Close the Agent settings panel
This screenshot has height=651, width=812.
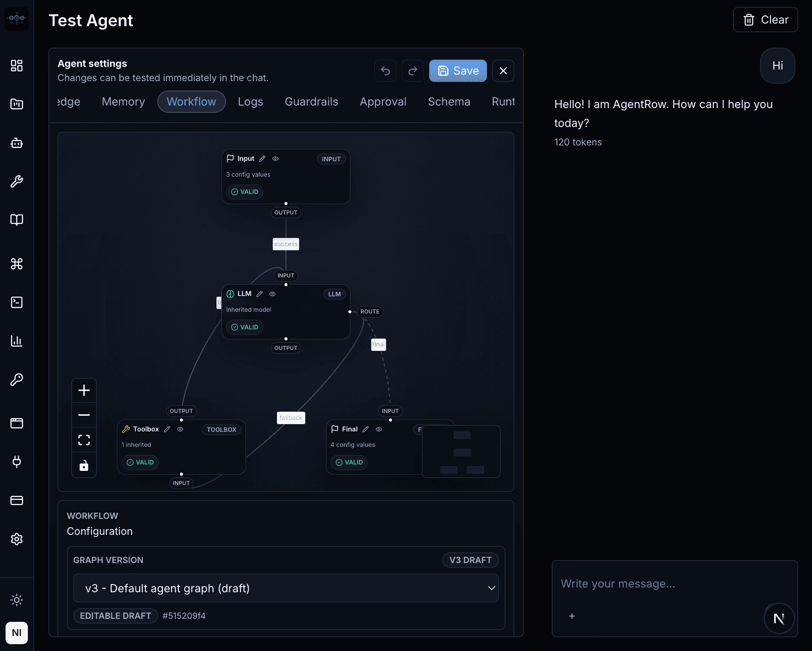(x=503, y=71)
